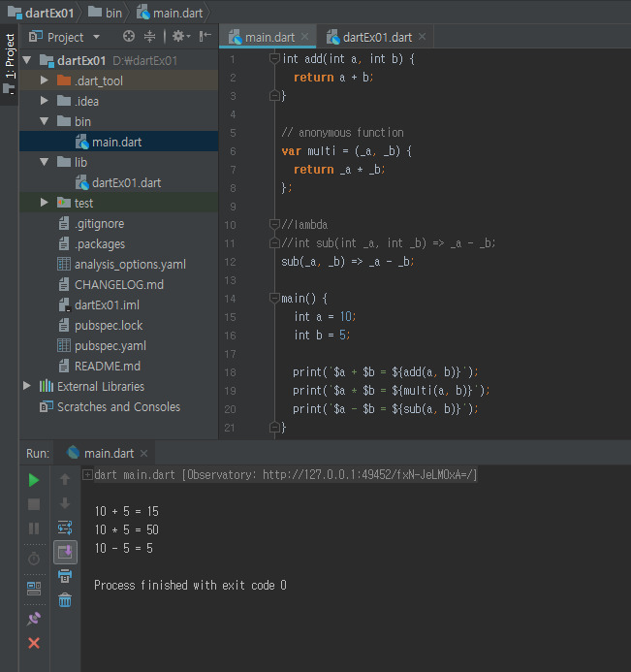
Task: Click the Stop process square icon
Action: click(34, 504)
